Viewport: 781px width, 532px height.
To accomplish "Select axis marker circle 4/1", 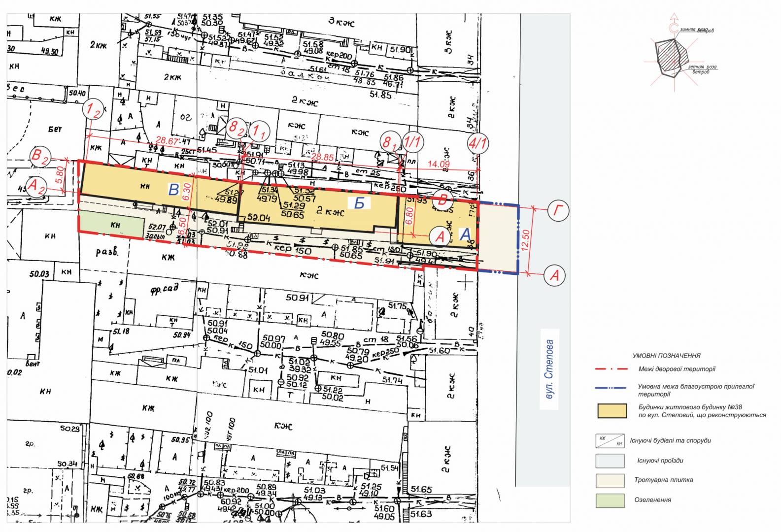I will pyautogui.click(x=477, y=144).
